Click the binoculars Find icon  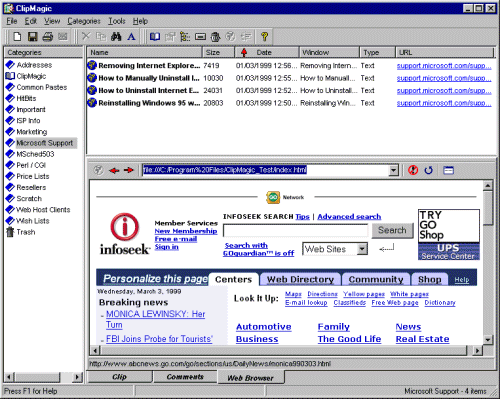pos(116,36)
